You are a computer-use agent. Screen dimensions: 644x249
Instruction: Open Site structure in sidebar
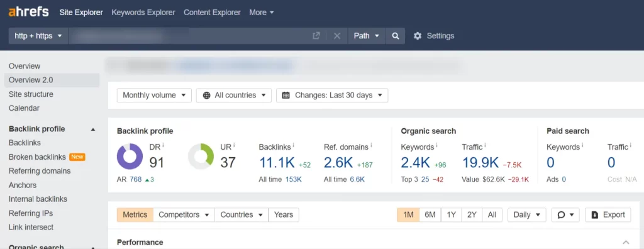[31, 94]
